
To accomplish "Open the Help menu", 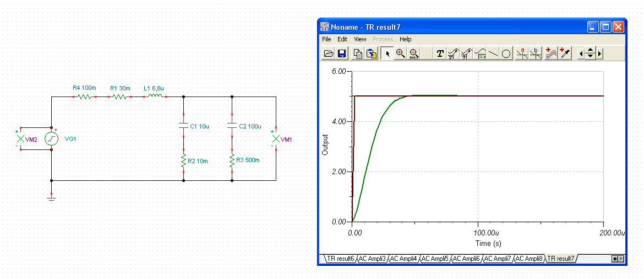I will (405, 39).
